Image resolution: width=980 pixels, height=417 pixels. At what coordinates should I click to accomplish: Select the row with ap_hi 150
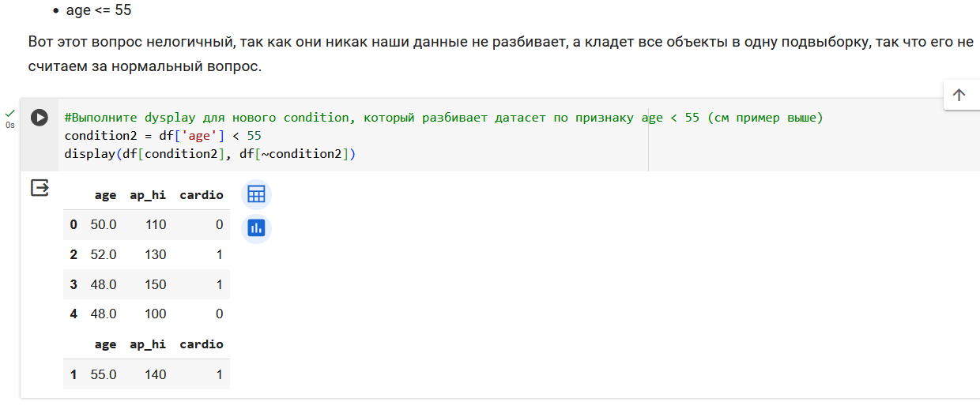click(146, 284)
